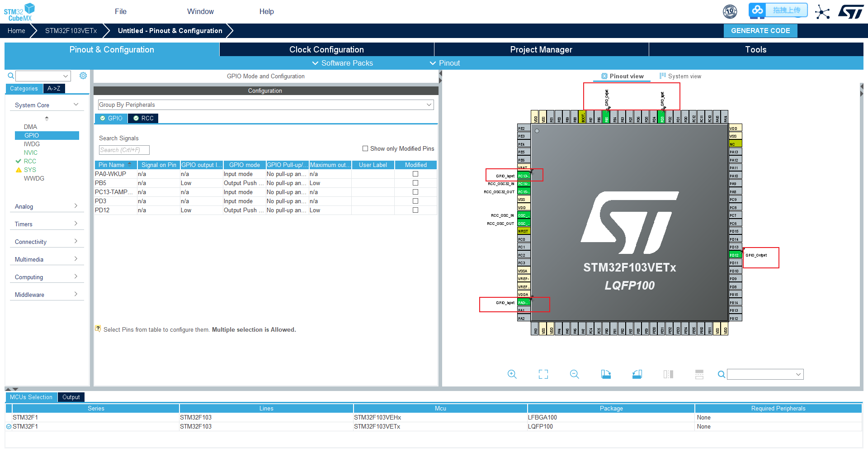
Task: Open the search settings gear in the left panel
Action: point(83,76)
